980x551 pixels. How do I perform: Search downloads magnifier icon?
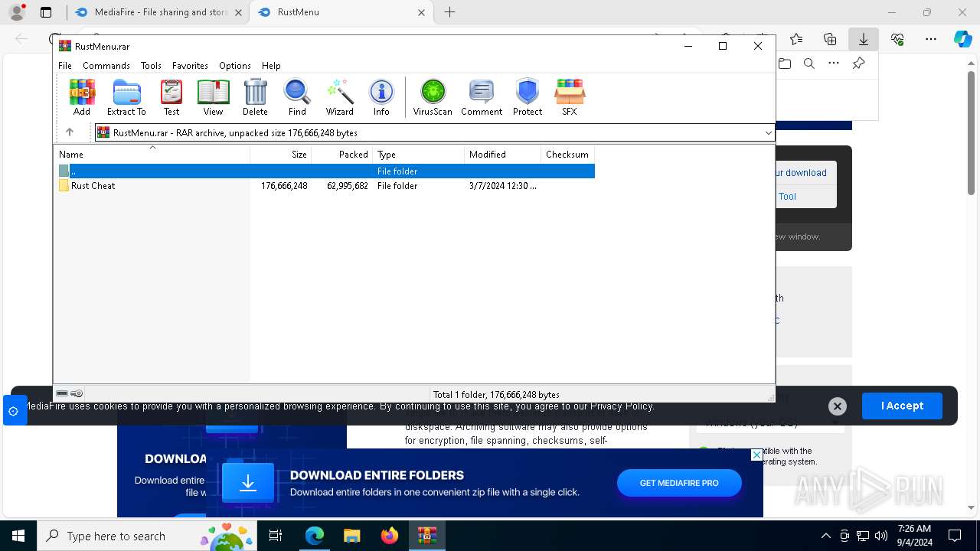click(x=809, y=64)
